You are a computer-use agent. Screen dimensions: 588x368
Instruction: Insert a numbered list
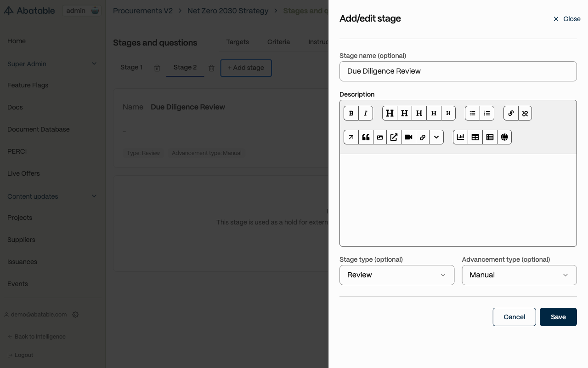[x=487, y=113]
